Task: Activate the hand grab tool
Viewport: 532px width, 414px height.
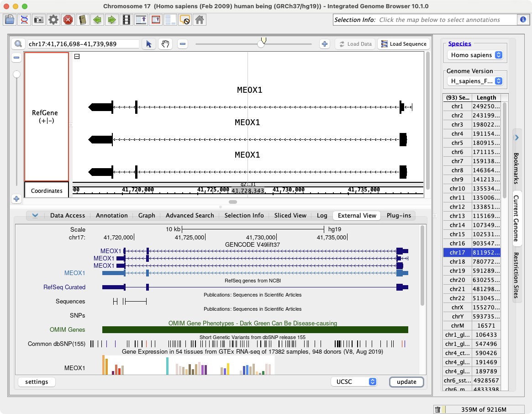Action: (165, 44)
